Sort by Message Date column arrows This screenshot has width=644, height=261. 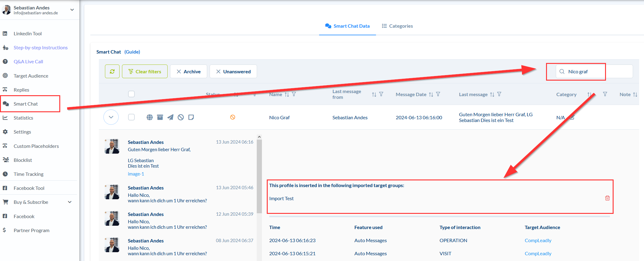coord(431,95)
